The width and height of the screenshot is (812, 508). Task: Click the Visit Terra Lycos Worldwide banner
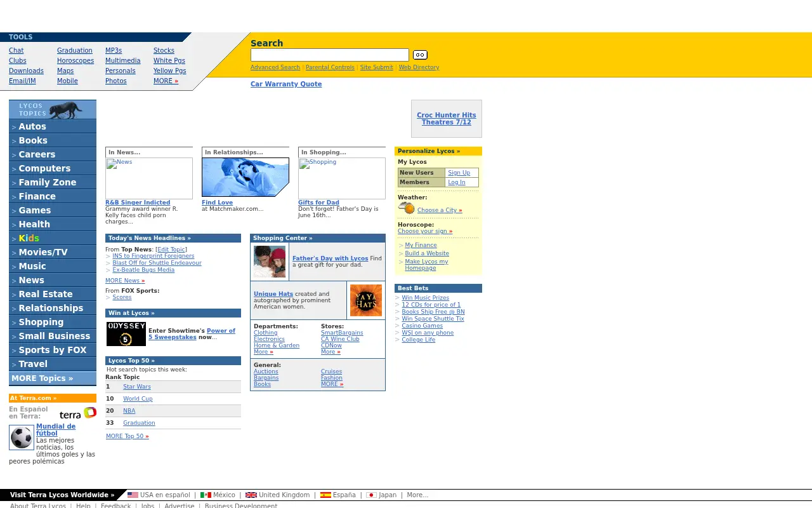pos(62,495)
